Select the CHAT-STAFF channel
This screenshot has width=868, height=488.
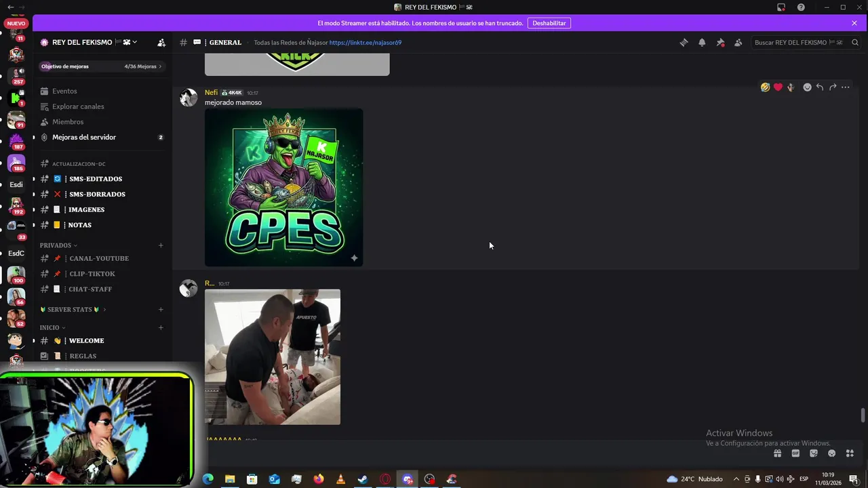point(102,289)
